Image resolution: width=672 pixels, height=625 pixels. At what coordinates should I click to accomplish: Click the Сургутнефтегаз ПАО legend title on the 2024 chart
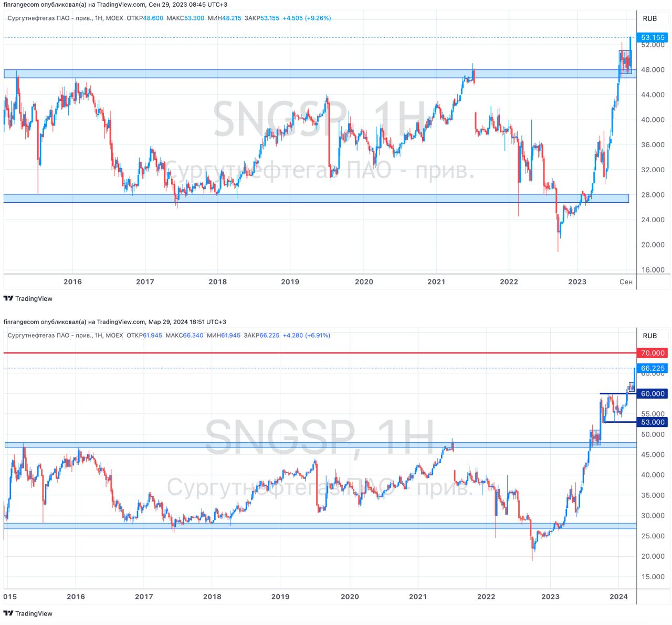point(66,335)
